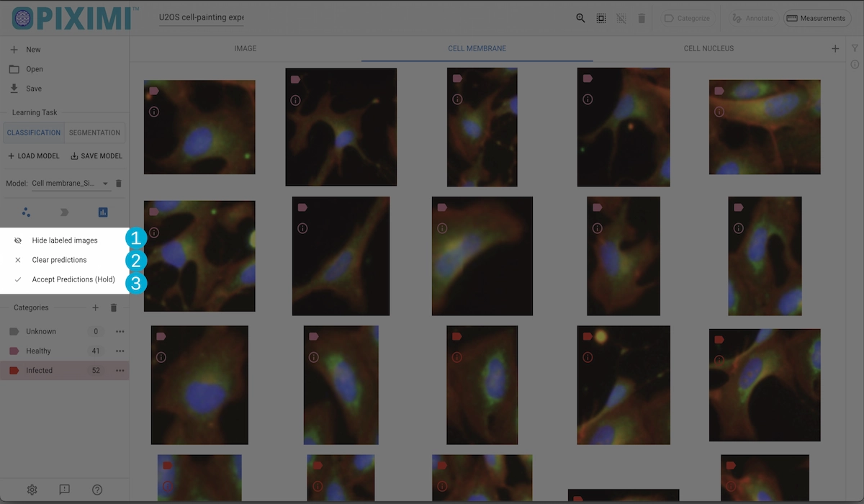Toggle Hide labeled images
This screenshot has width=864, height=504.
64,240
